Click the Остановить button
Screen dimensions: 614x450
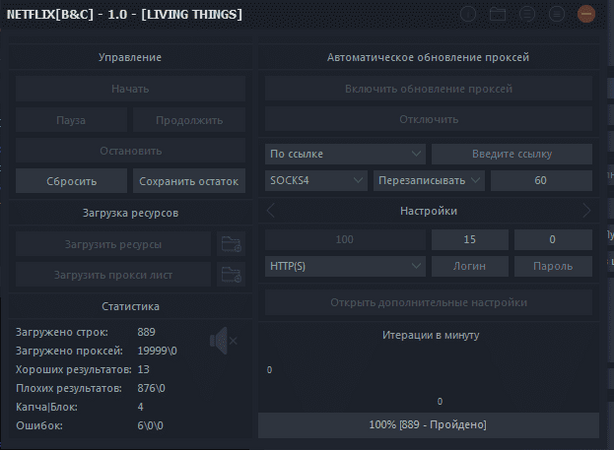130,150
